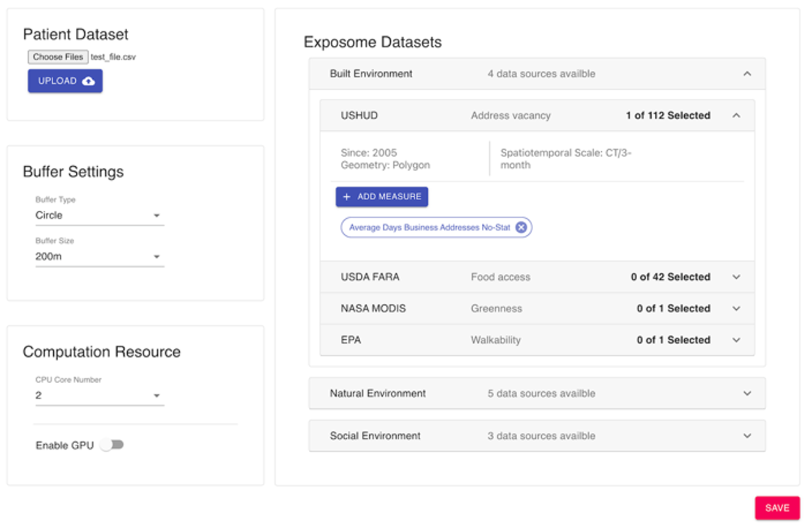Image resolution: width=812 pixels, height=528 pixels.
Task: Click the NASA MODIS source name
Action: [x=373, y=309]
